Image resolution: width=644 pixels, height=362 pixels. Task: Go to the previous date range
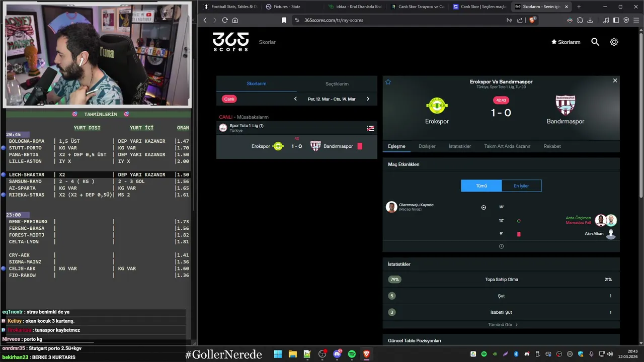pos(295,99)
